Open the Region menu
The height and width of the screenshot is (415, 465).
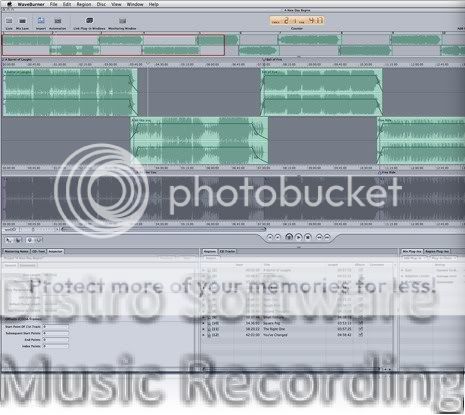(84, 4)
